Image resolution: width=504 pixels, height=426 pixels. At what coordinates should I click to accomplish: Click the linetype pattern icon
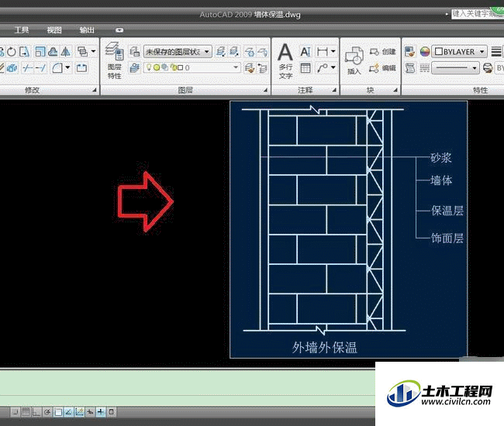tap(424, 67)
